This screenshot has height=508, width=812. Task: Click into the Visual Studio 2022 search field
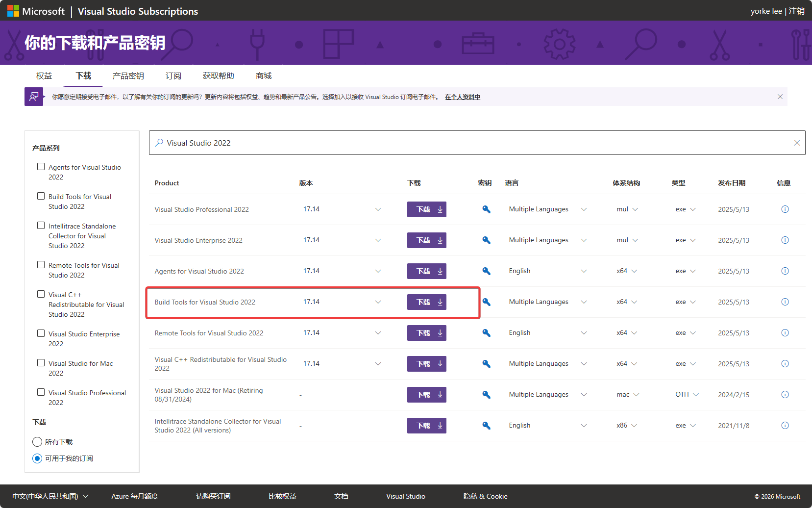tap(477, 143)
